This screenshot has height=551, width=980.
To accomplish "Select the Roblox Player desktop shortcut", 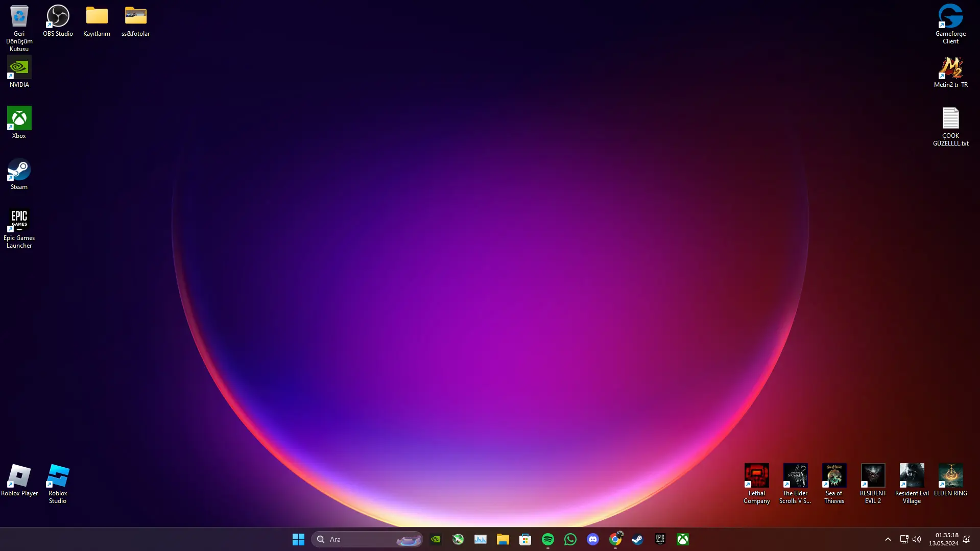I will tap(19, 480).
